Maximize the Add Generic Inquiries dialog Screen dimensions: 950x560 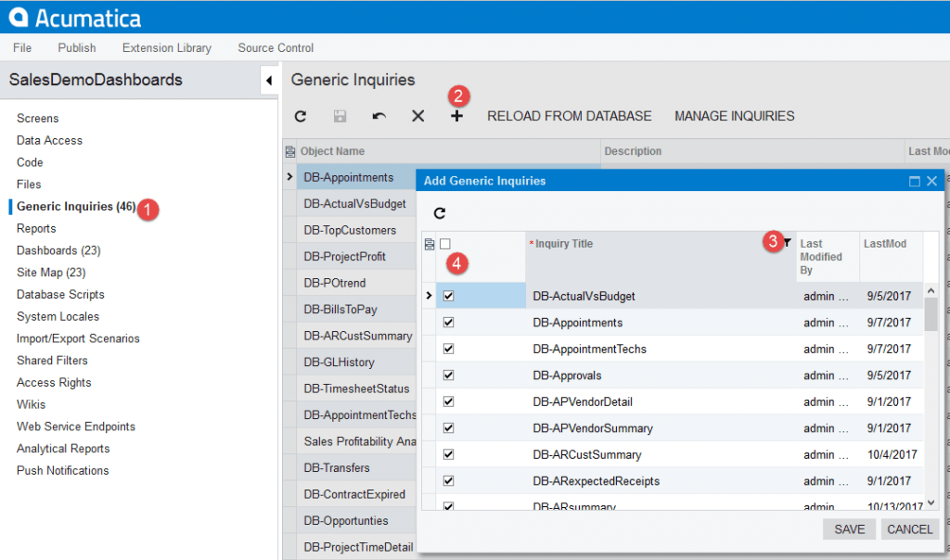point(915,181)
